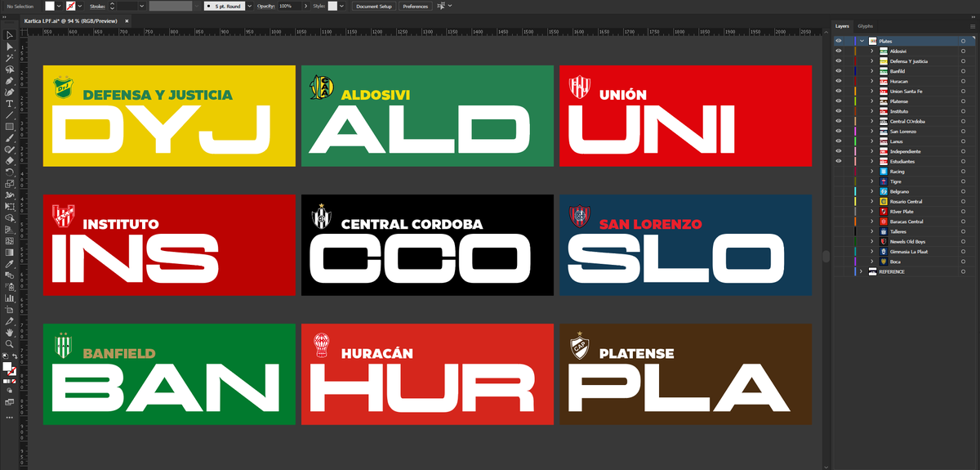Select the Lasso tool
The width and height of the screenshot is (980, 470).
[10, 69]
